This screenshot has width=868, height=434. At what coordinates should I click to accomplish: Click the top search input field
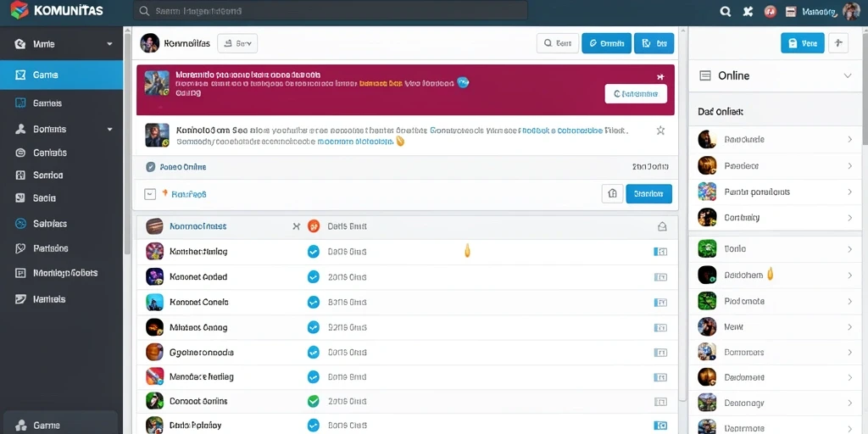point(330,10)
